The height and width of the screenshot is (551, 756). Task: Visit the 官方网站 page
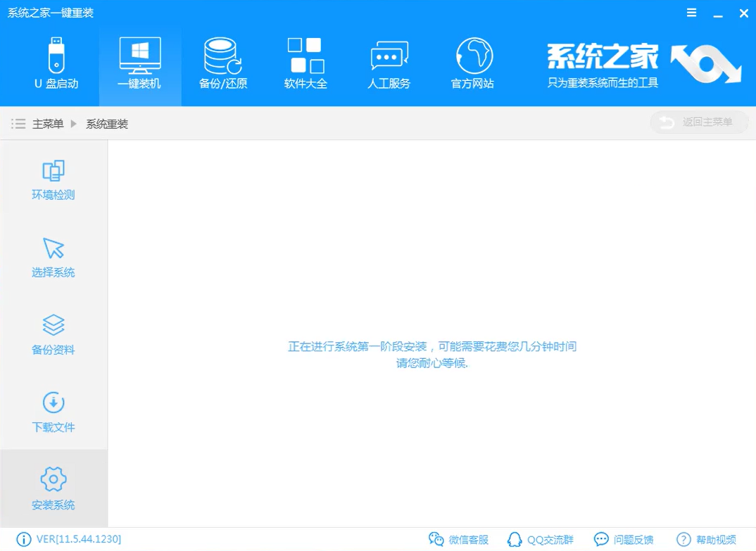pyautogui.click(x=472, y=63)
